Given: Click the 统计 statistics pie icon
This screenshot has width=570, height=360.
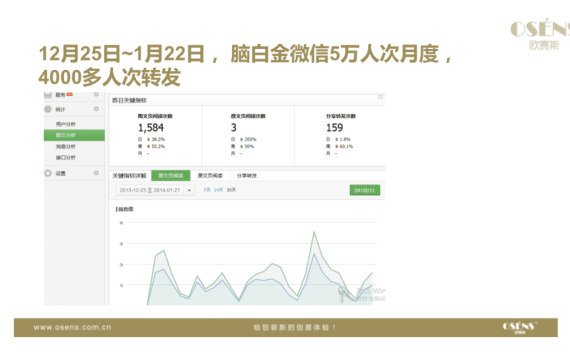Looking at the screenshot, I should [x=48, y=109].
